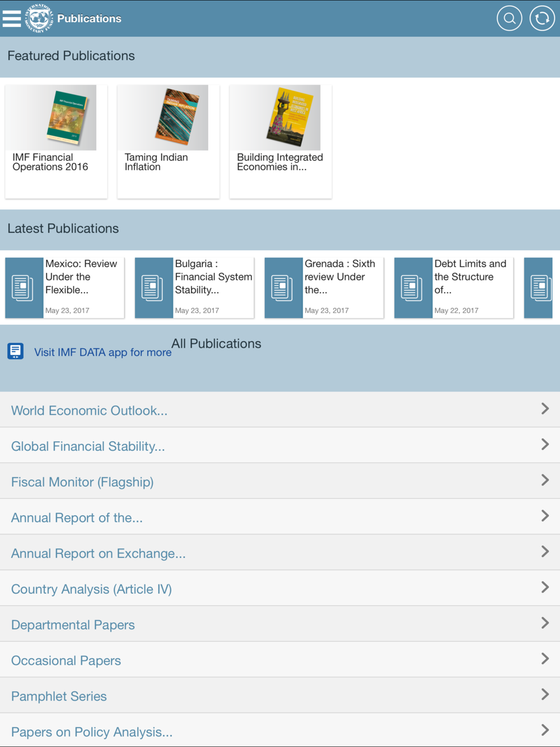Select Country Analysis (Article IV) entry
Screen dimensions: 560x747
click(280, 589)
